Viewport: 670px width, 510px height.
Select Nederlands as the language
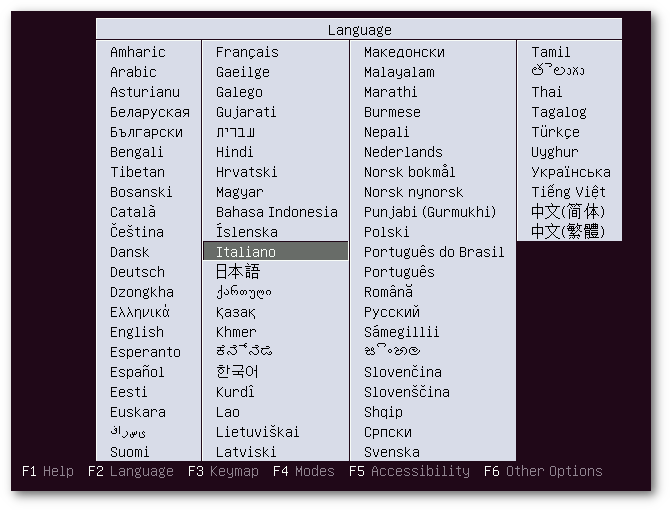point(403,152)
